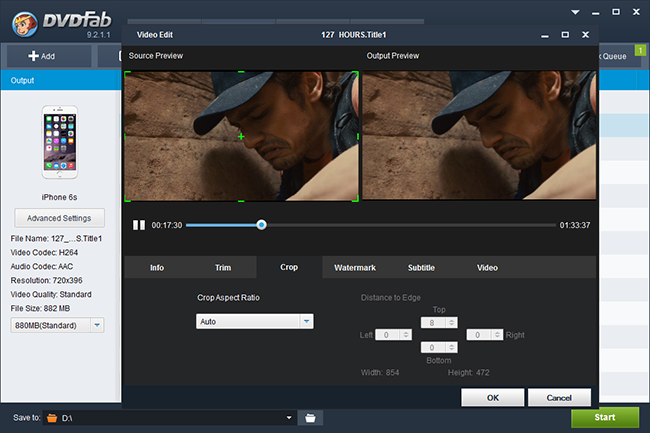
Task: Click the 'File Name: 127_...S.Title1' text
Action: pos(56,239)
